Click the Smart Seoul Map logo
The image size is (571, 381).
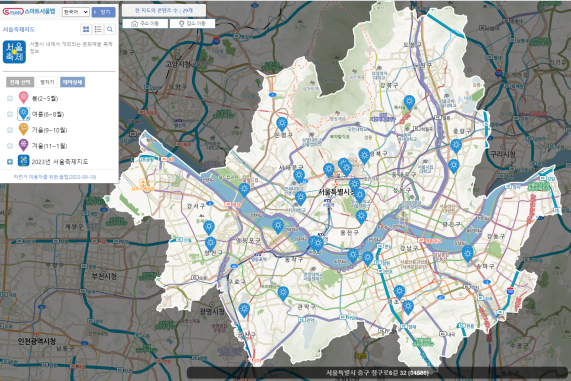(29, 11)
